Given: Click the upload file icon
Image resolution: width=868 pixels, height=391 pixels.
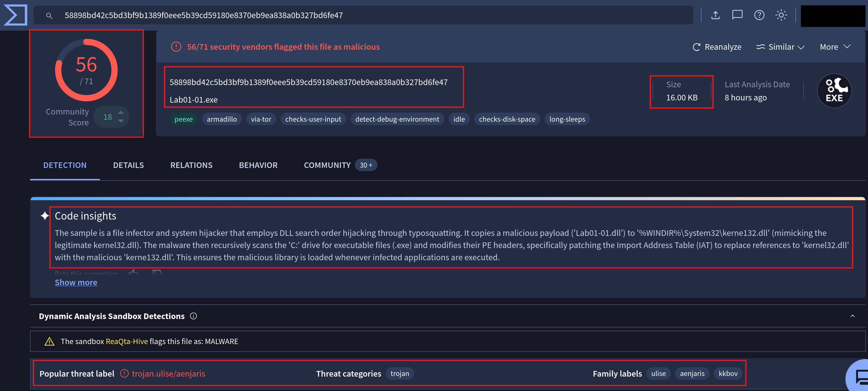Looking at the screenshot, I should 715,15.
